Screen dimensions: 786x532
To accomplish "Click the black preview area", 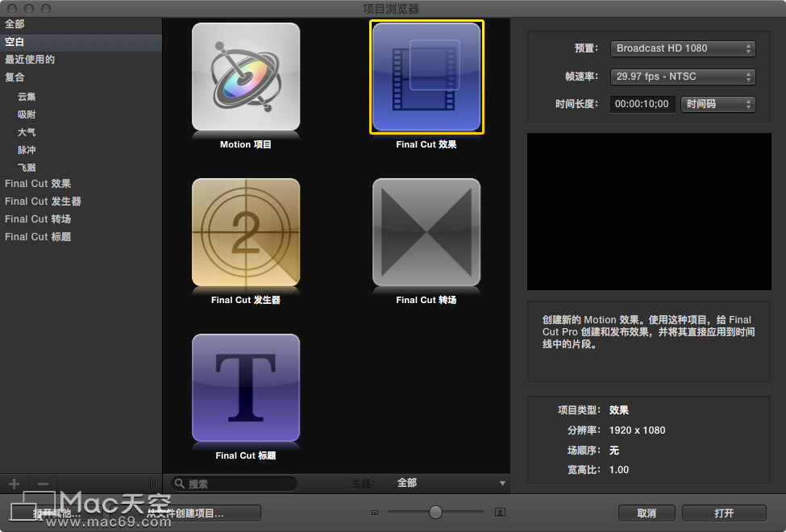I will tap(649, 211).
